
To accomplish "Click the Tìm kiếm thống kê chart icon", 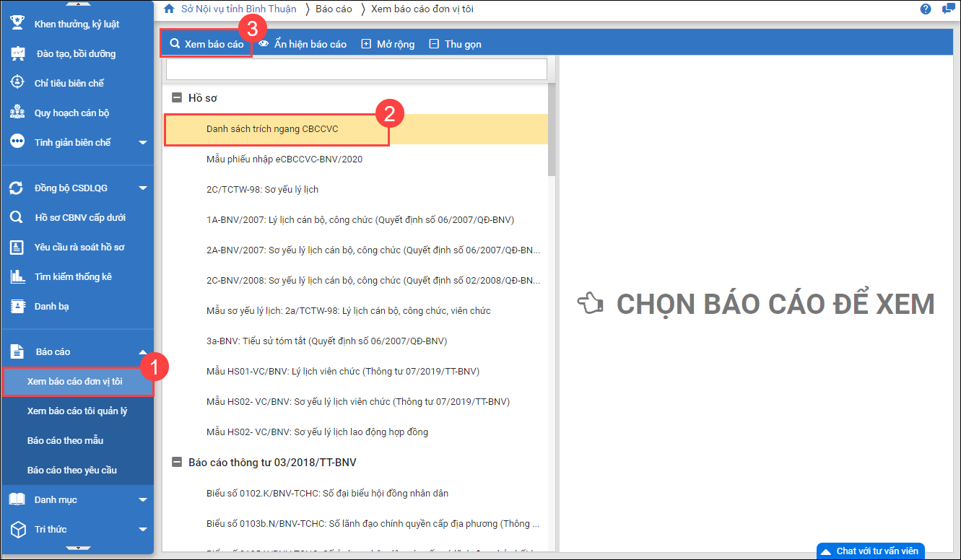I will (x=17, y=276).
